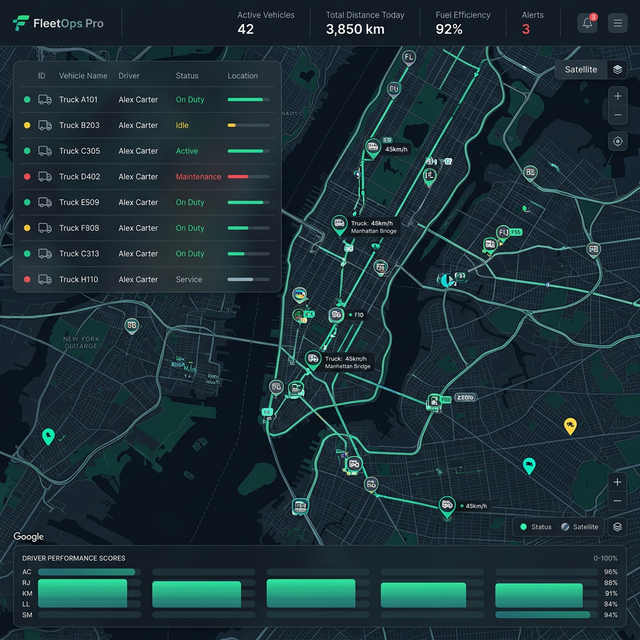The image size is (640, 640).
Task: Click the yellow truck map pin
Action: point(570,426)
